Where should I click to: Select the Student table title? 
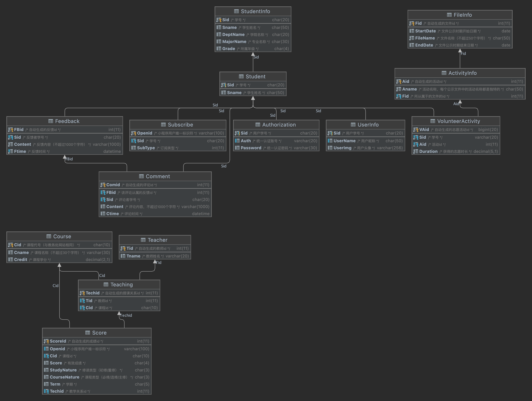pos(255,77)
